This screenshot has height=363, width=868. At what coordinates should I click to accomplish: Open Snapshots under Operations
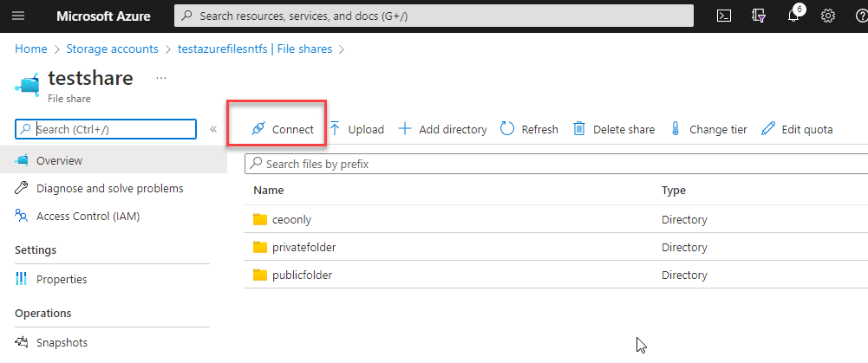62,342
